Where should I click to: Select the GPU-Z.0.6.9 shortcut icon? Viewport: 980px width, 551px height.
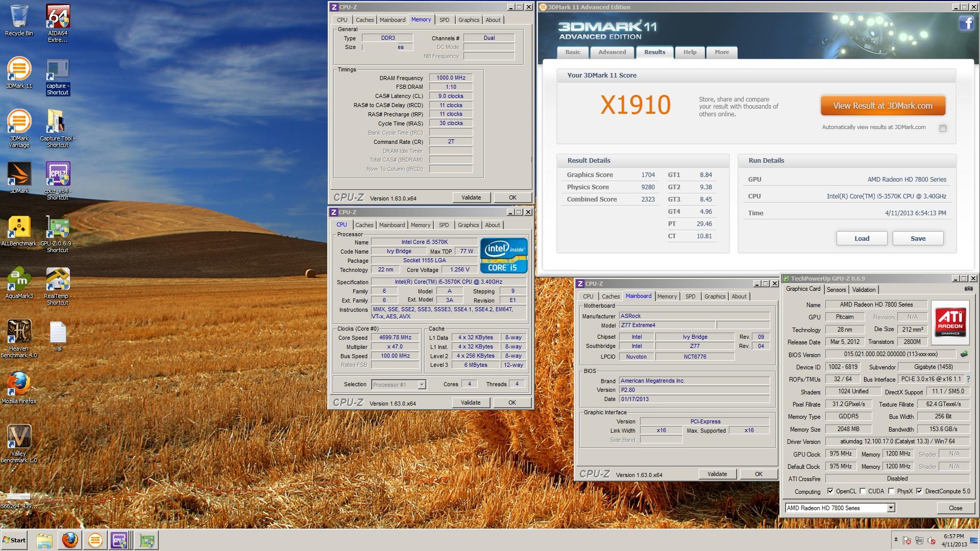(x=58, y=234)
